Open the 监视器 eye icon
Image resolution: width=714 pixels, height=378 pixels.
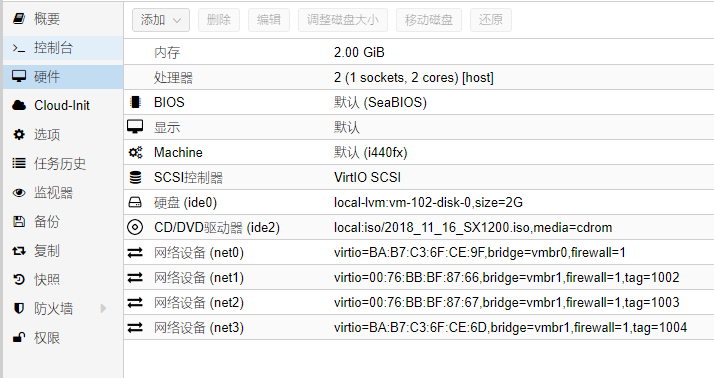click(19, 193)
